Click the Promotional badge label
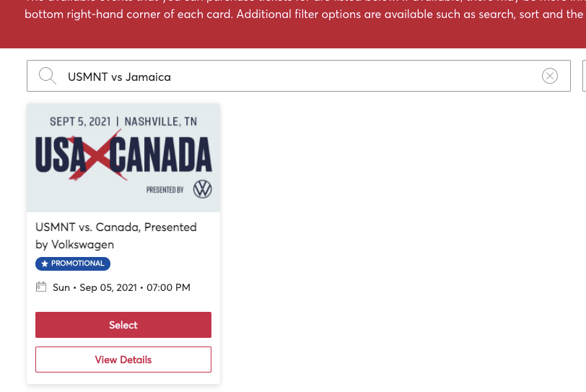 click(x=77, y=263)
